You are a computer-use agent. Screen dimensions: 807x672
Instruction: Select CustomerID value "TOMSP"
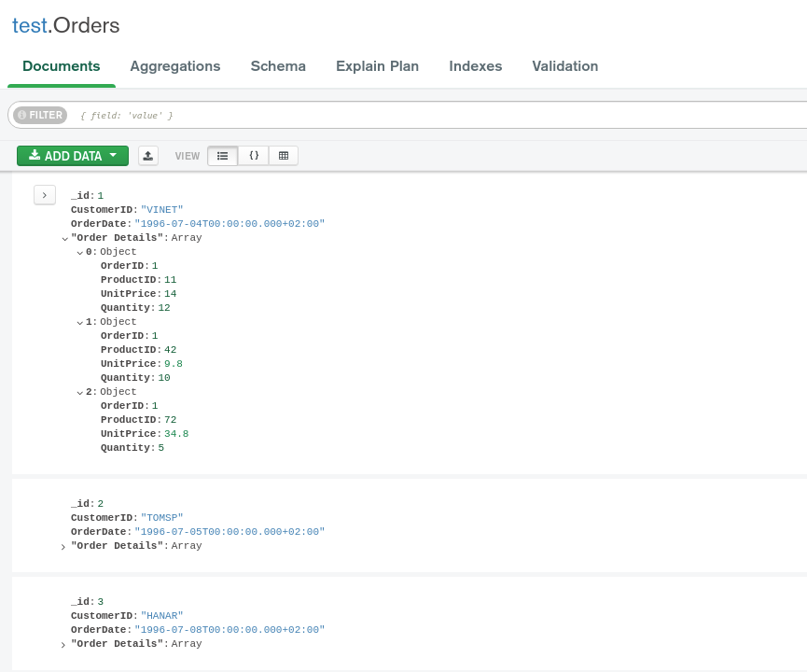[x=161, y=517]
